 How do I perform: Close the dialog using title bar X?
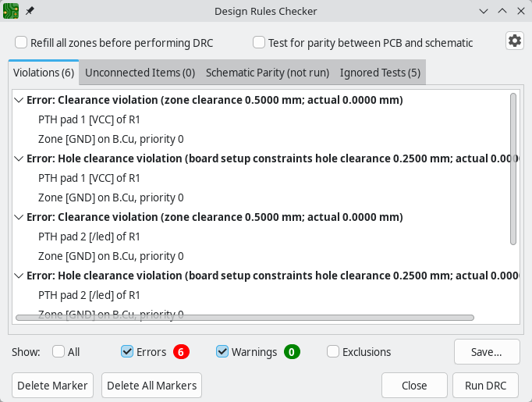[x=519, y=12]
